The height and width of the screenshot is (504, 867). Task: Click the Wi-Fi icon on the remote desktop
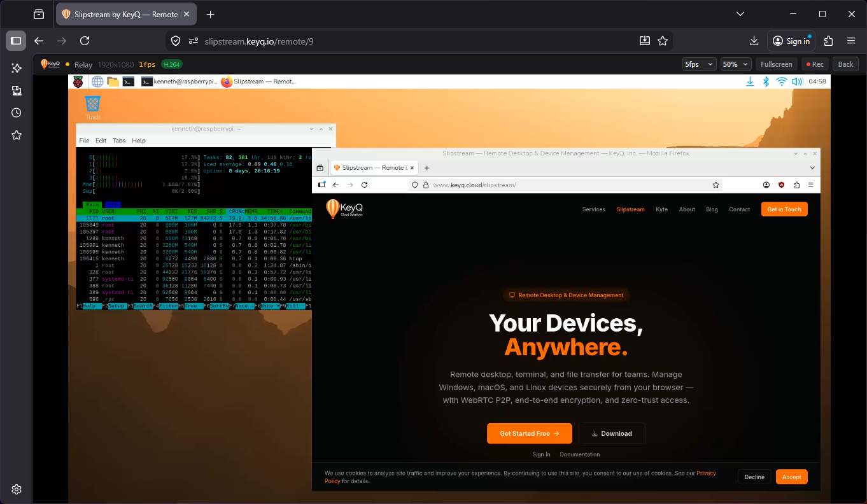tap(781, 81)
